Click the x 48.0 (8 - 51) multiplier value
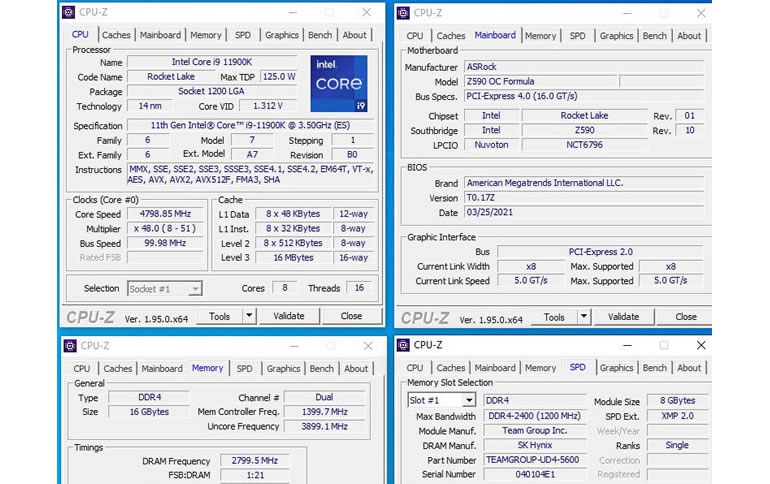 [165, 228]
